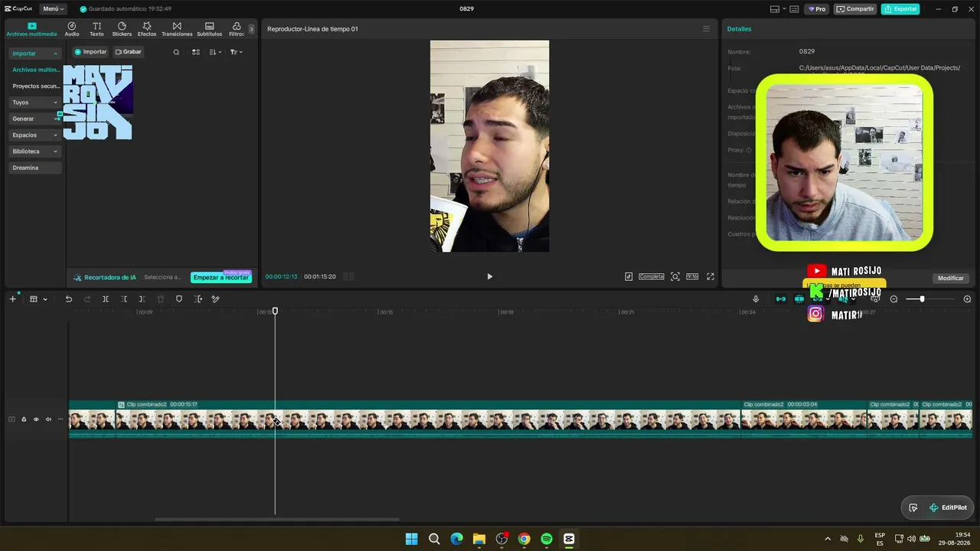Switch to the Texto tab
Image resolution: width=980 pixels, height=551 pixels.
coord(96,29)
